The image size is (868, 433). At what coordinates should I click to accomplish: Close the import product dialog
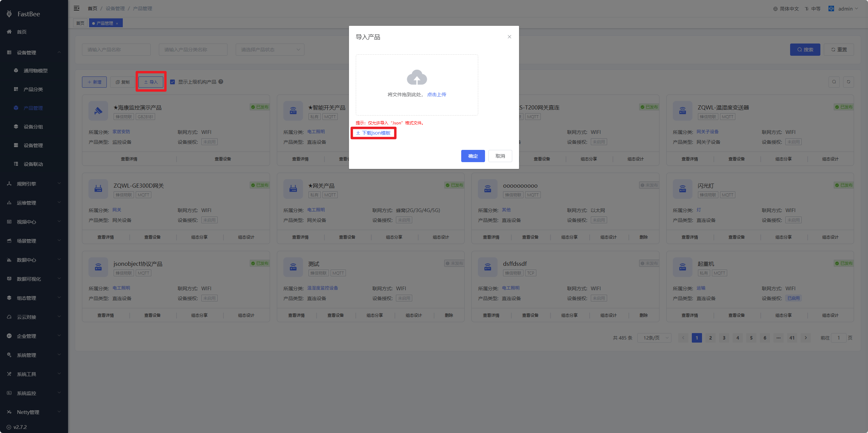pos(509,37)
